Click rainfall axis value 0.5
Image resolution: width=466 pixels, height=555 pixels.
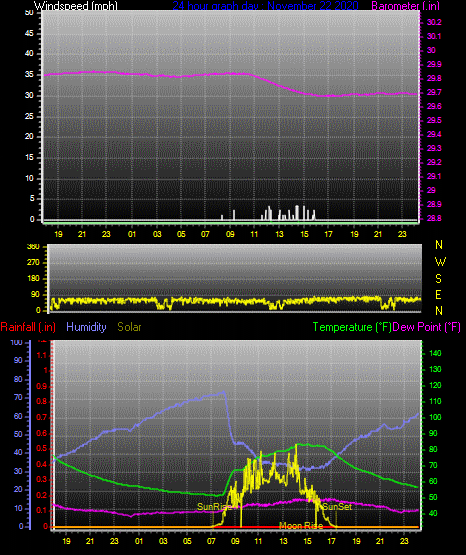click(x=42, y=448)
